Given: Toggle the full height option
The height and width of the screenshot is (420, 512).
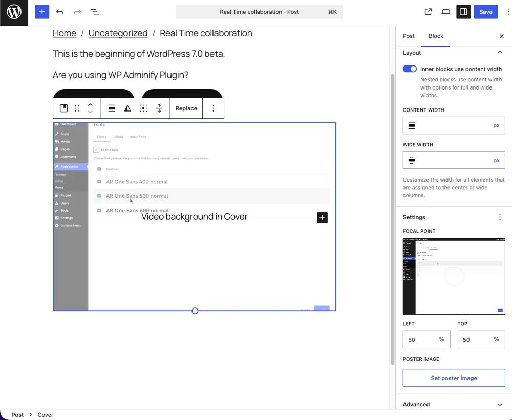Looking at the screenshot, I should point(159,108).
